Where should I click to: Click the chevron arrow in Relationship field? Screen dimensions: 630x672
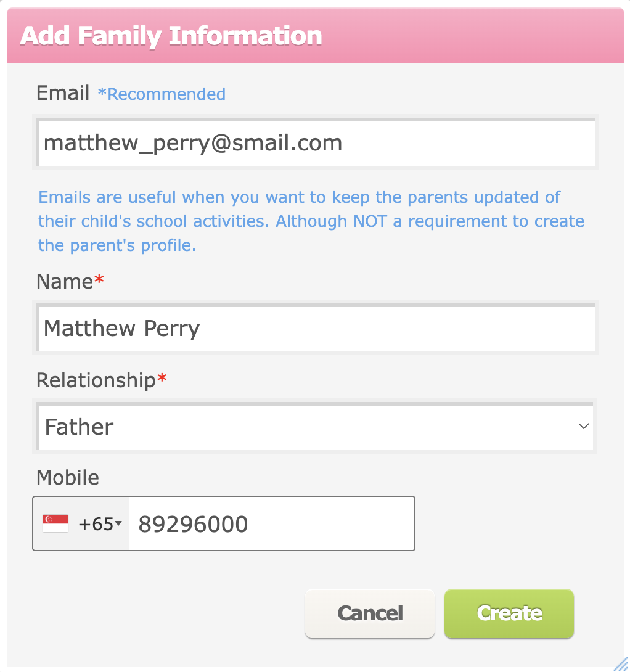(x=583, y=427)
